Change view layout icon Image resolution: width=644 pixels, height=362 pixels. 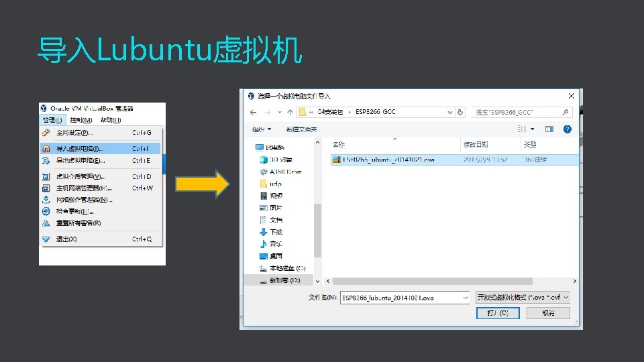[x=522, y=129]
